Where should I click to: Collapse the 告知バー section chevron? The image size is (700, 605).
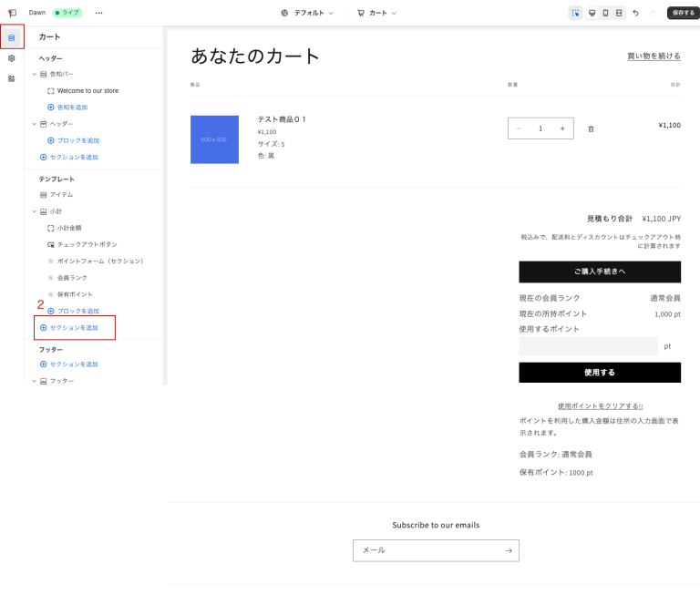click(34, 74)
